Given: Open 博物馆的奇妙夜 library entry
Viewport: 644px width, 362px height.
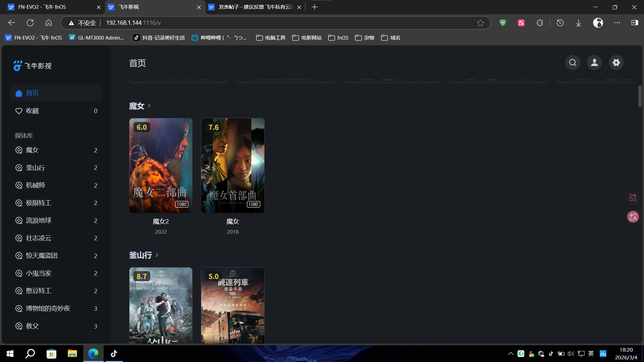Looking at the screenshot, I should coord(48,308).
